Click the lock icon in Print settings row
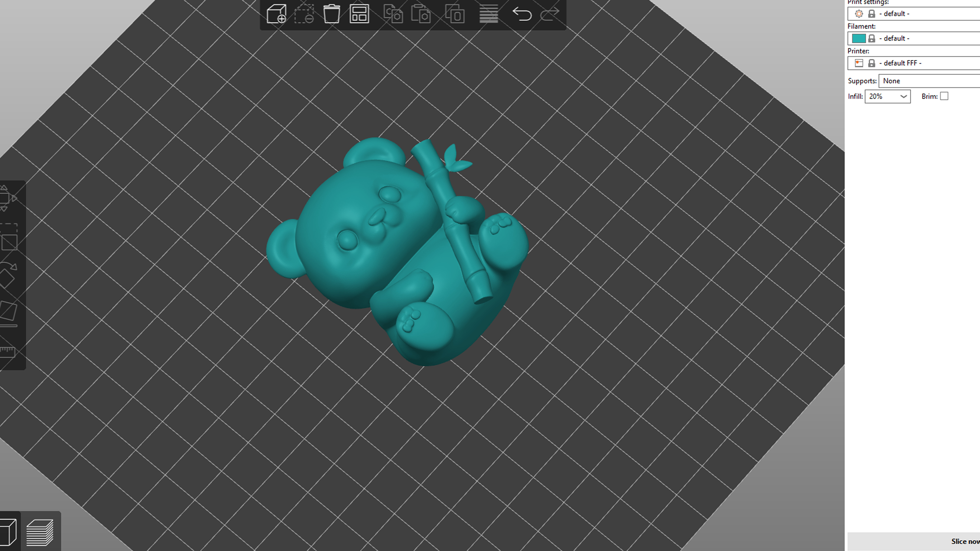 (872, 14)
